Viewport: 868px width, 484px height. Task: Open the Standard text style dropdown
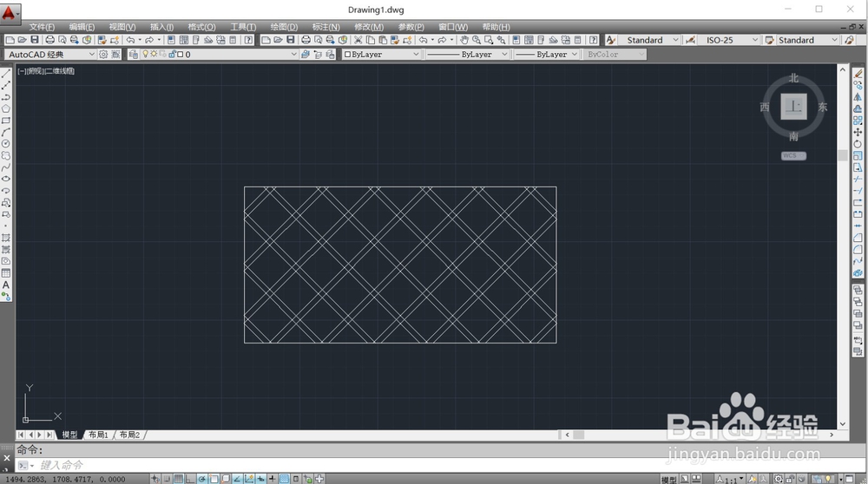point(675,40)
